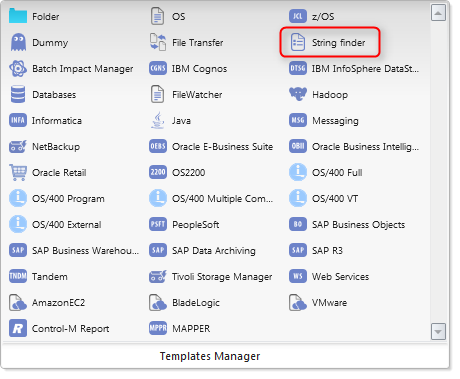Select the OS/400 Program icon
This screenshot has height=379, width=460.
click(x=18, y=198)
